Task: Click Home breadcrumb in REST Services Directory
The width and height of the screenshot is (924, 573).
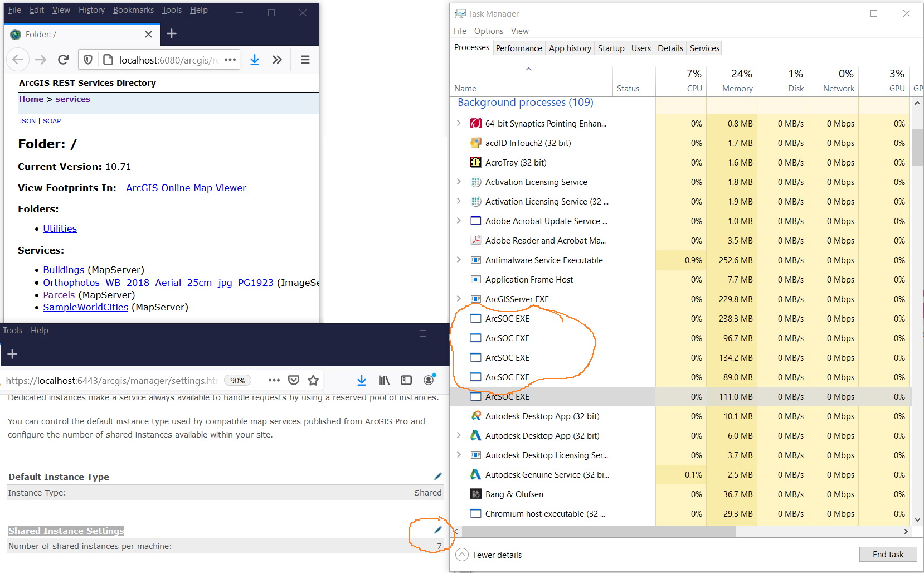Action: pos(31,99)
